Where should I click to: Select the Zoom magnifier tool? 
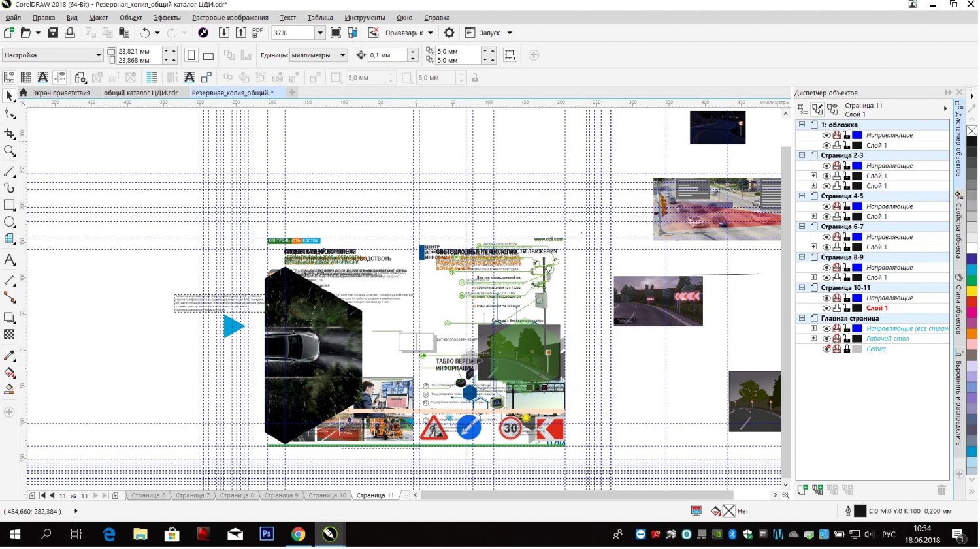click(9, 151)
